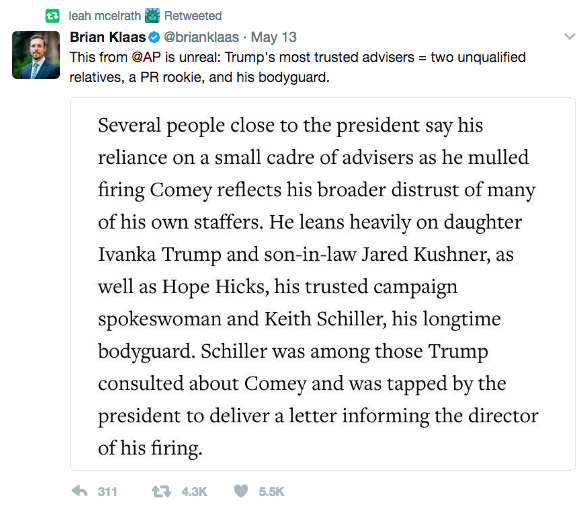This screenshot has height=511, width=588.
Task: Click the blue verified badge
Action: click(154, 37)
